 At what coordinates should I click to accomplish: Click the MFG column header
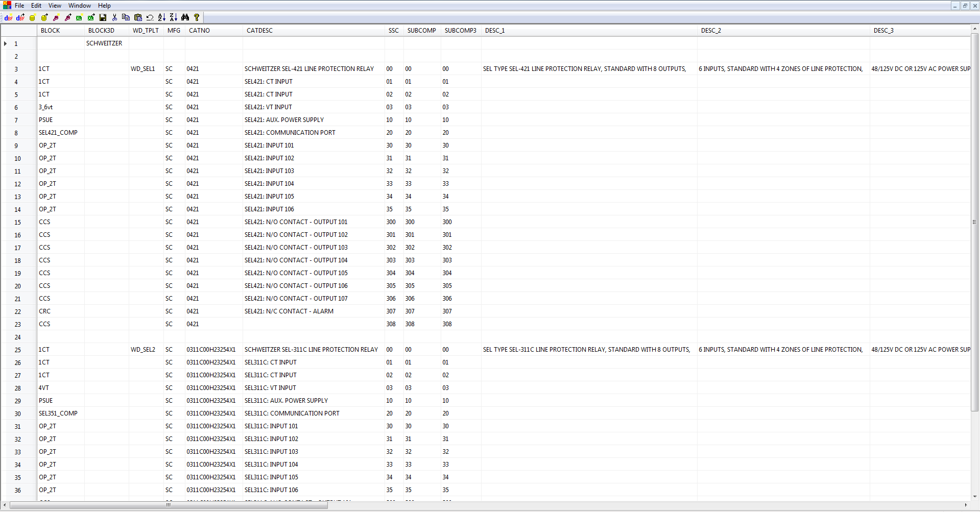[x=174, y=31]
